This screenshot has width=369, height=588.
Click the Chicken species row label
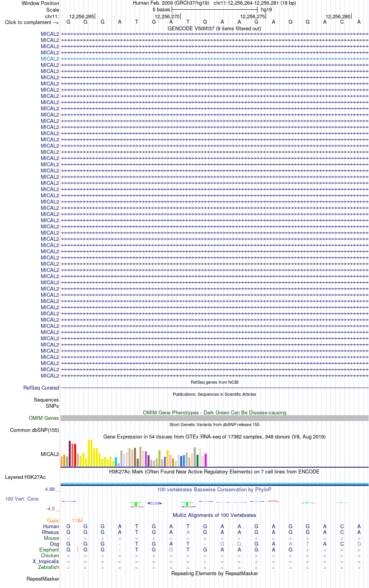coord(50,555)
